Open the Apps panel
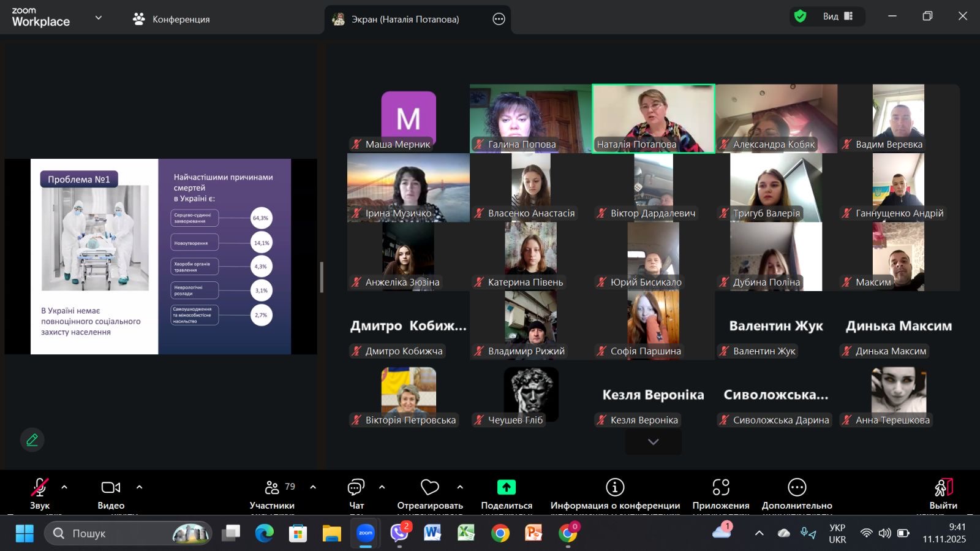The image size is (980, 551). [x=720, y=488]
